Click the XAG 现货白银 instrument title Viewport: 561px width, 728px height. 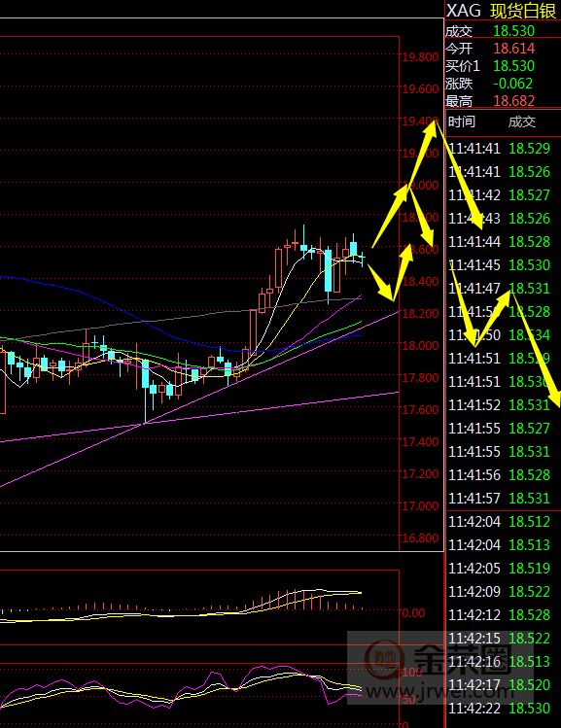(501, 11)
